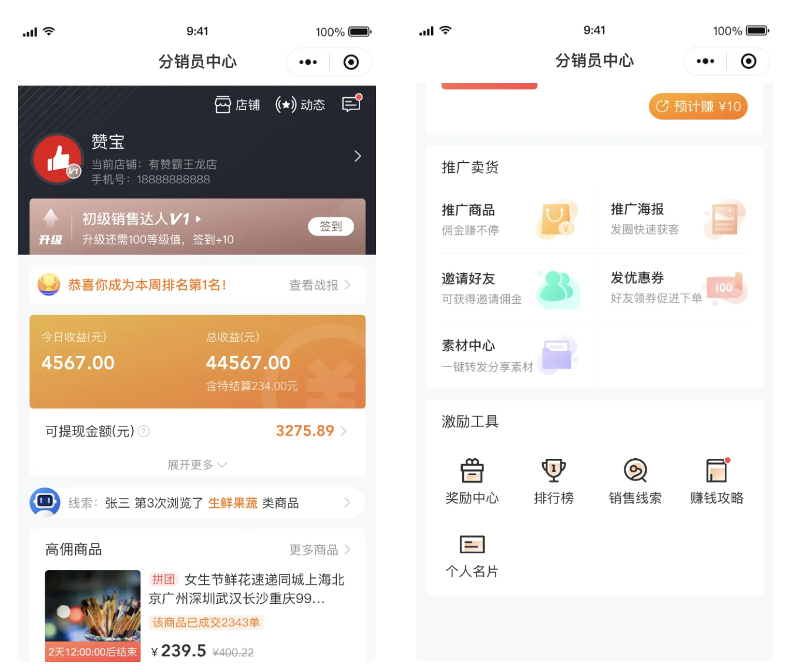
Task: Open 查看战报 link
Action: tap(319, 285)
